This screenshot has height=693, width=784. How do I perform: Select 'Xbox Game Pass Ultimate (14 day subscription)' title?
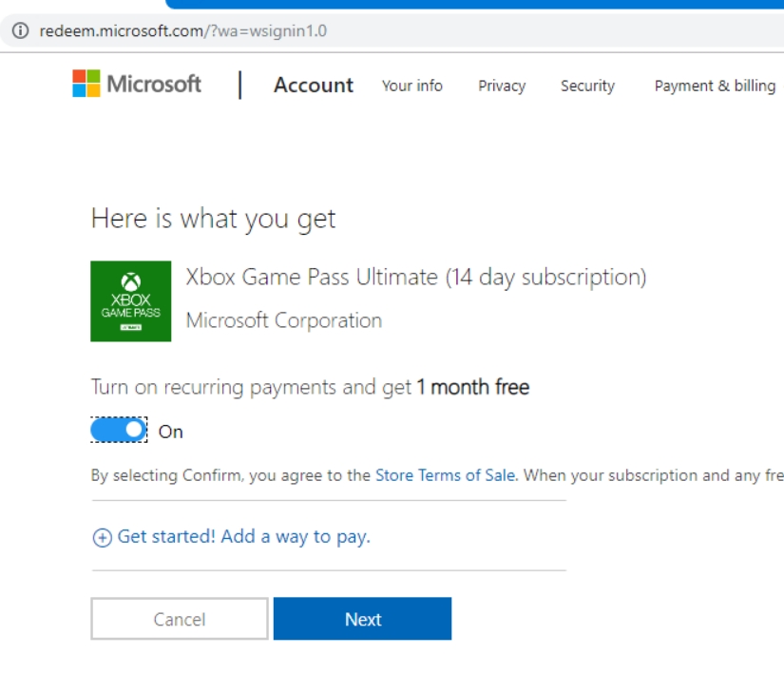(x=416, y=278)
